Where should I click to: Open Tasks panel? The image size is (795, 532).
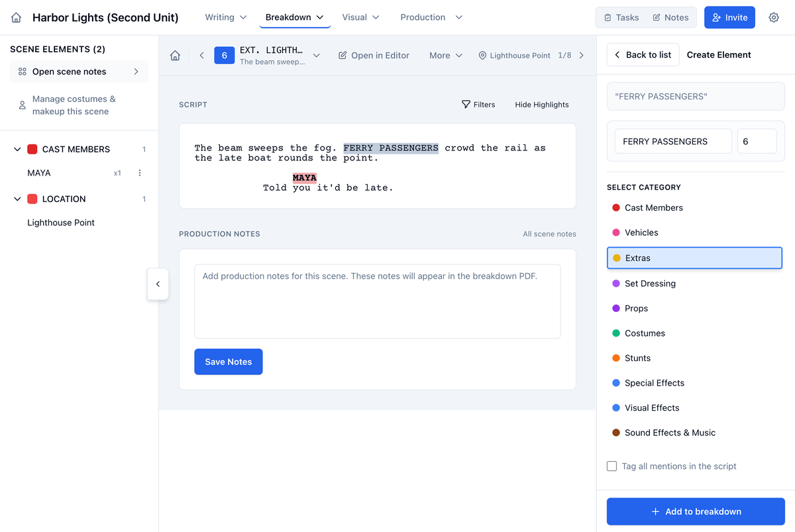pyautogui.click(x=621, y=18)
